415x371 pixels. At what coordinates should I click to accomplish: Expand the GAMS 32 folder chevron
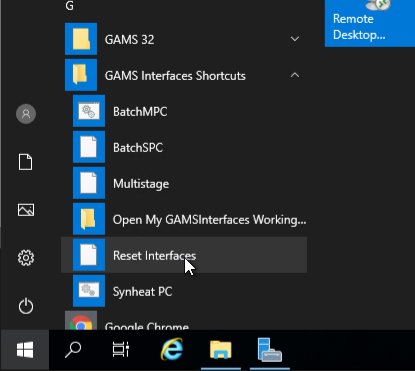pos(295,39)
